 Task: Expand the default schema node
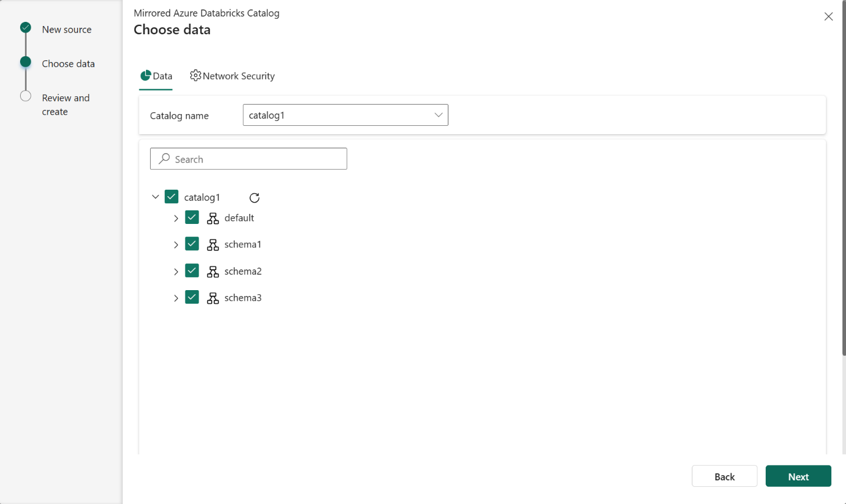click(x=176, y=218)
